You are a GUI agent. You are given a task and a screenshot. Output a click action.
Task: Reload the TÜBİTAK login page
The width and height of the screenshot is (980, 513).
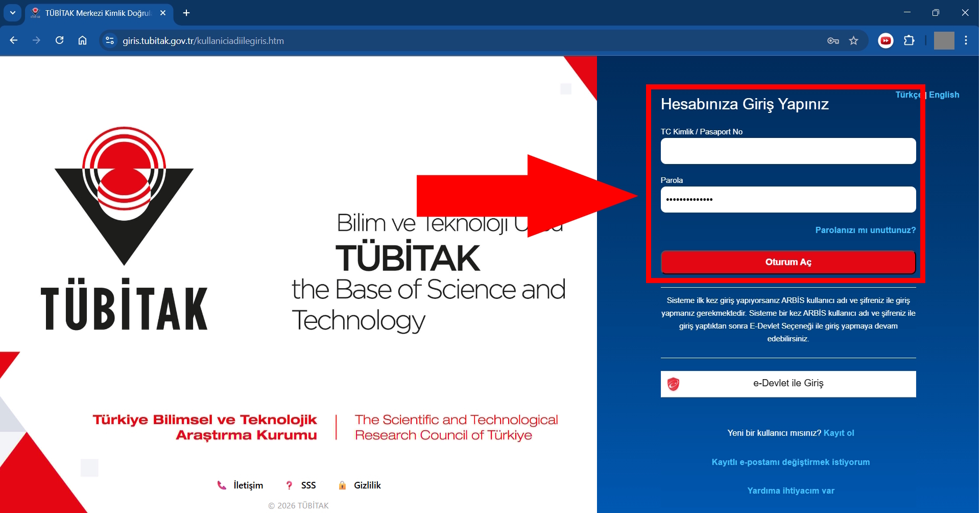(59, 40)
